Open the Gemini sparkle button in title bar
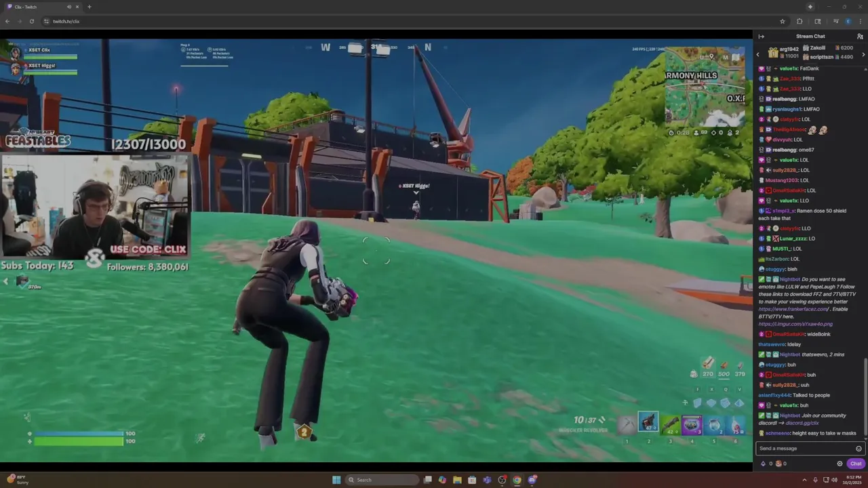The height and width of the screenshot is (488, 868). [x=810, y=7]
